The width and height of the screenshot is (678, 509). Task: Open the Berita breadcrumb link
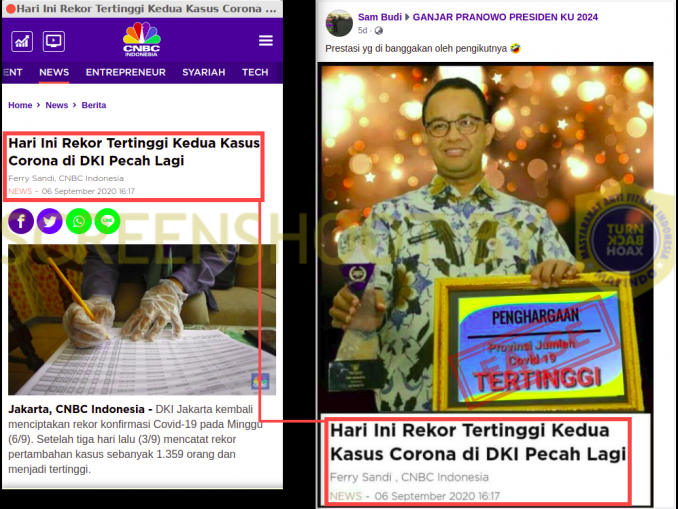(x=94, y=105)
